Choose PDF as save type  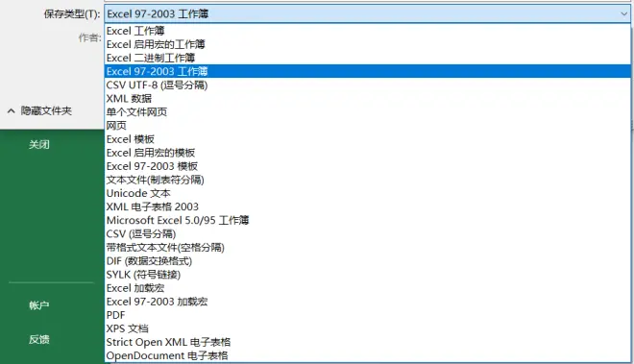(x=368, y=315)
